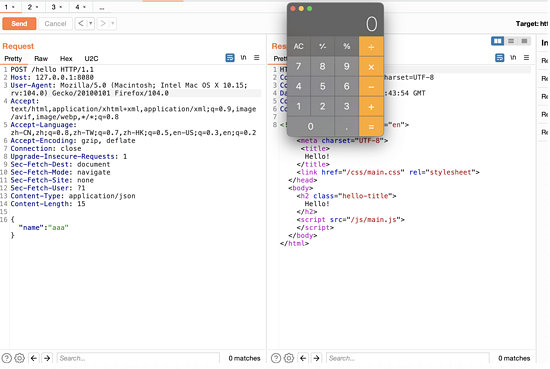Click plus key in Calculator
550x369 pixels.
(x=371, y=107)
